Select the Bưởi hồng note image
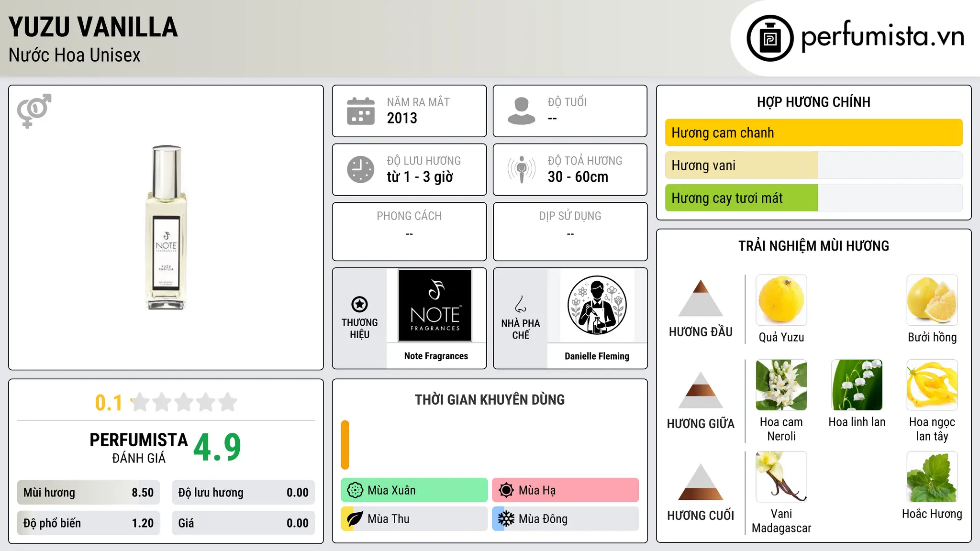Viewport: 980px width, 551px height. [932, 300]
